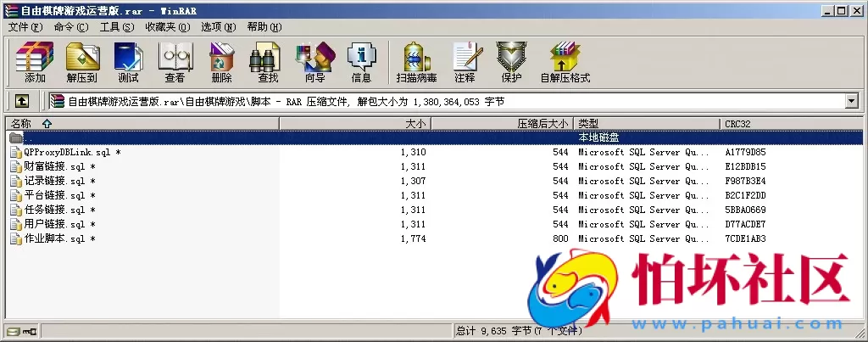Click the WinRAR title bar icon
Viewport: 868px width, 342px height.
pyautogui.click(x=10, y=10)
